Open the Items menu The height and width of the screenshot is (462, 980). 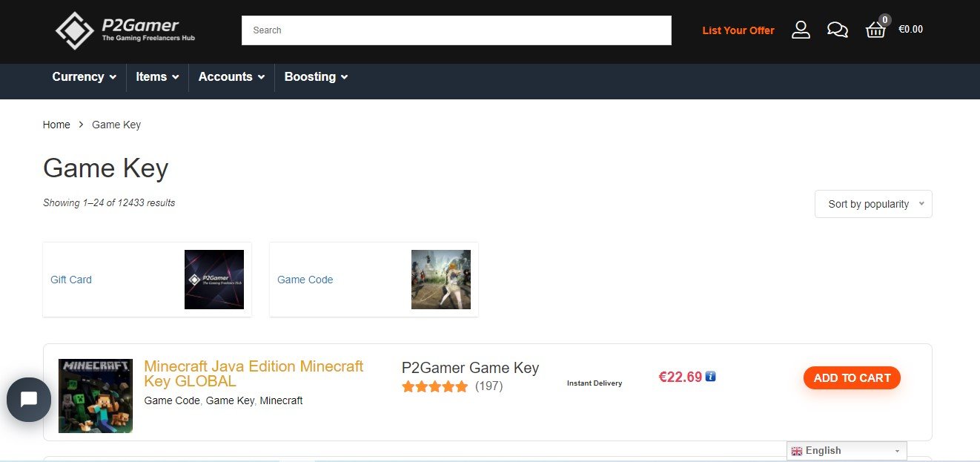click(157, 76)
